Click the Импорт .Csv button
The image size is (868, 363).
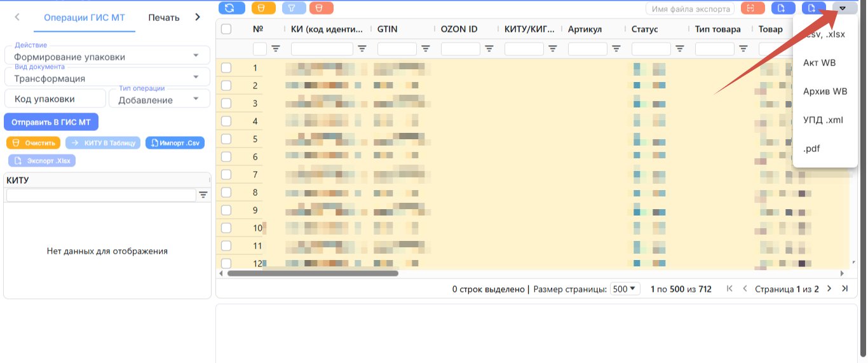pos(175,143)
